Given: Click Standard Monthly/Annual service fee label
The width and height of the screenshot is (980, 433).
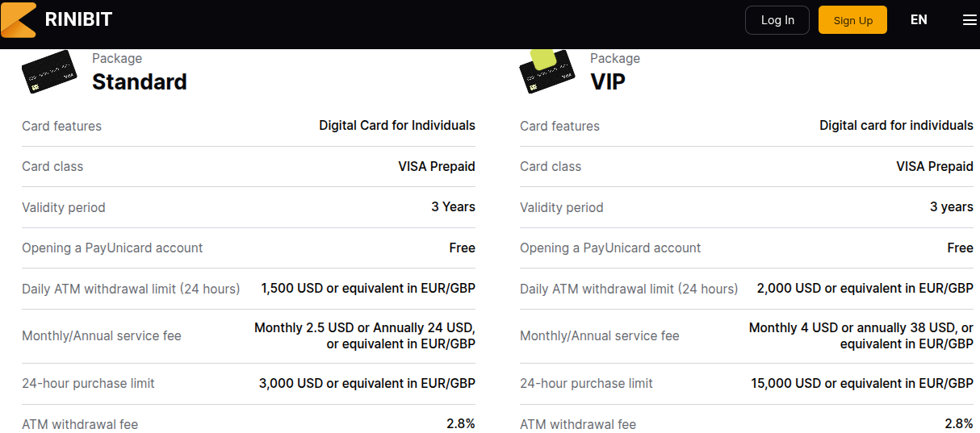Looking at the screenshot, I should click(102, 335).
